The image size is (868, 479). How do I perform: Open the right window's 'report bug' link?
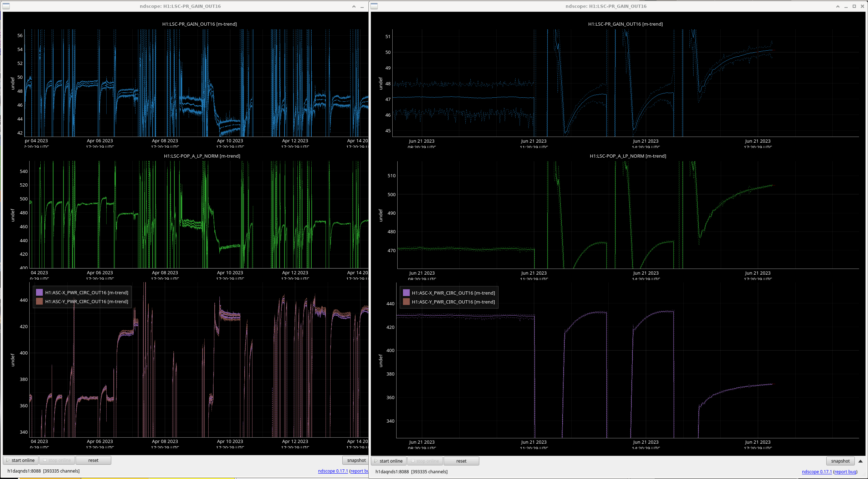(845, 472)
